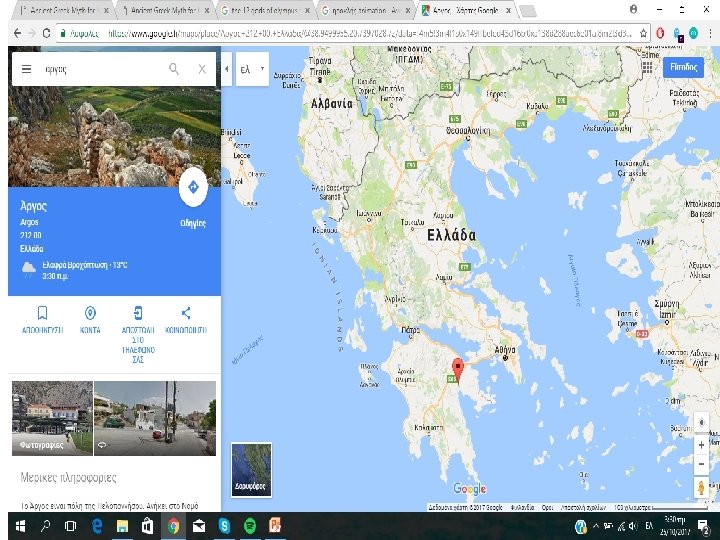Click the taskbar ΕΛ language indicator
Screen dimensions: 720x540
pos(649,526)
